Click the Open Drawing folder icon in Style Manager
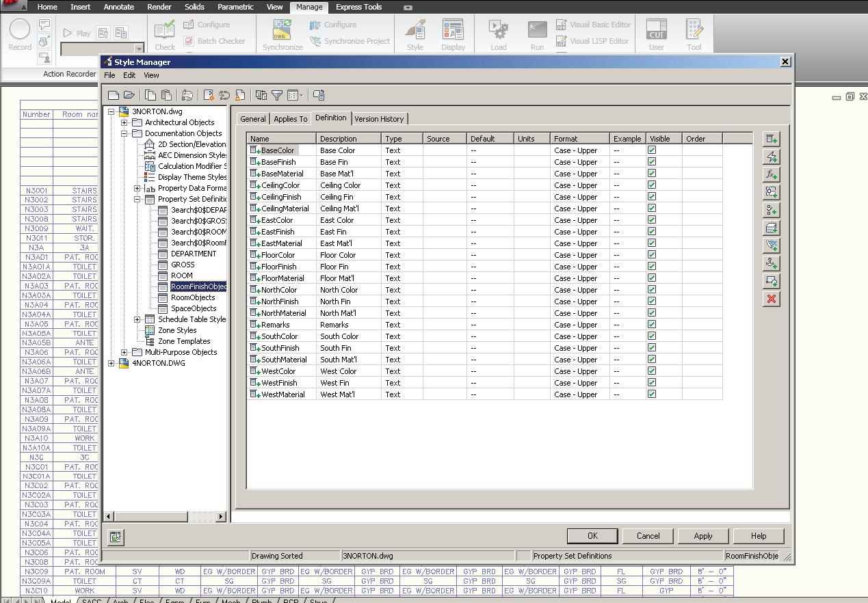The width and height of the screenshot is (868, 603). 129,95
